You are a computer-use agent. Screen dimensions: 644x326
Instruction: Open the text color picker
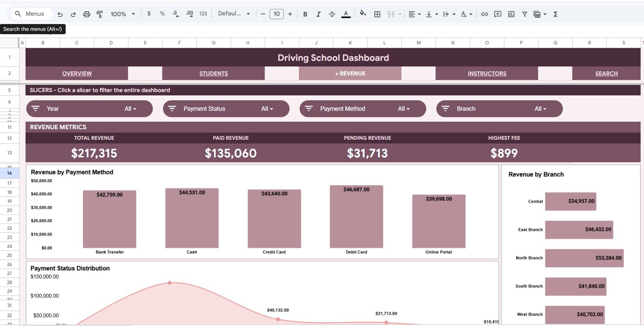(346, 14)
